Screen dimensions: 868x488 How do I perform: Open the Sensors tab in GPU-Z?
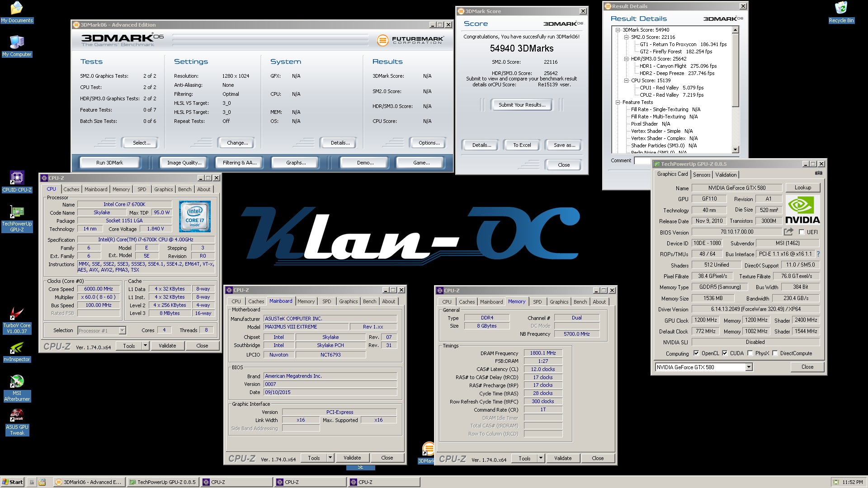pyautogui.click(x=701, y=175)
